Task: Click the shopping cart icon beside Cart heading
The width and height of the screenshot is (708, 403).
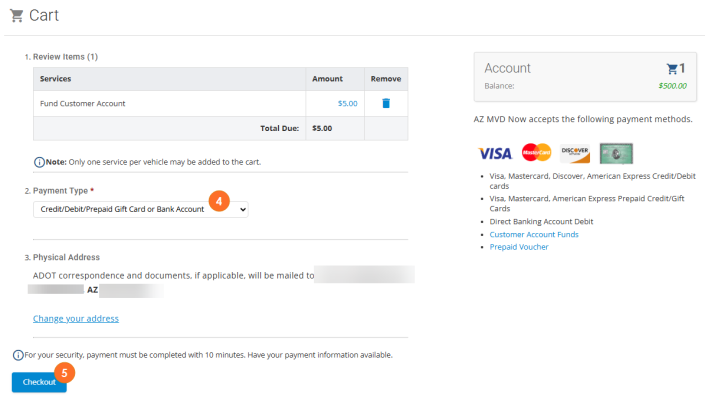Action: point(16,15)
